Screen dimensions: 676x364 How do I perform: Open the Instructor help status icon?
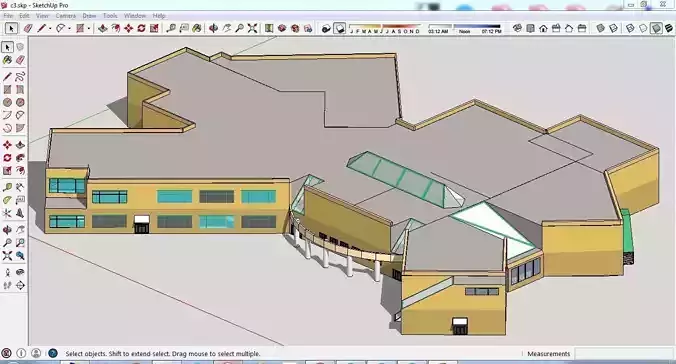[53, 353]
